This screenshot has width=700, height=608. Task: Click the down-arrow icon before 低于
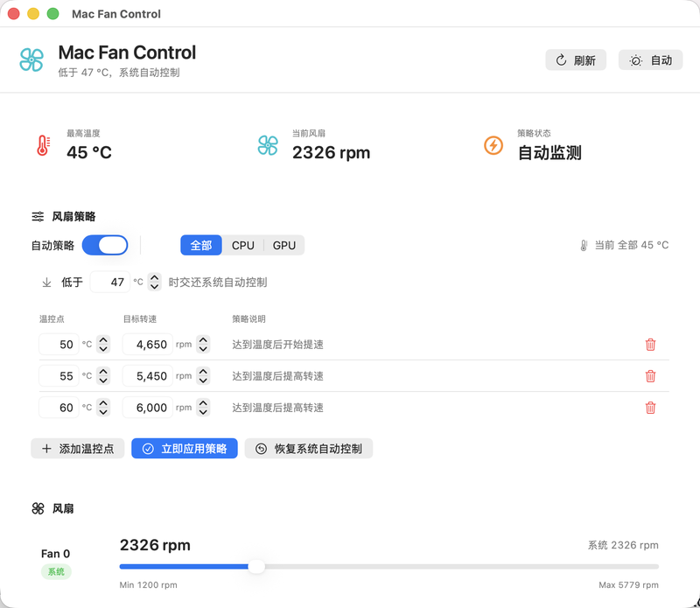click(46, 283)
